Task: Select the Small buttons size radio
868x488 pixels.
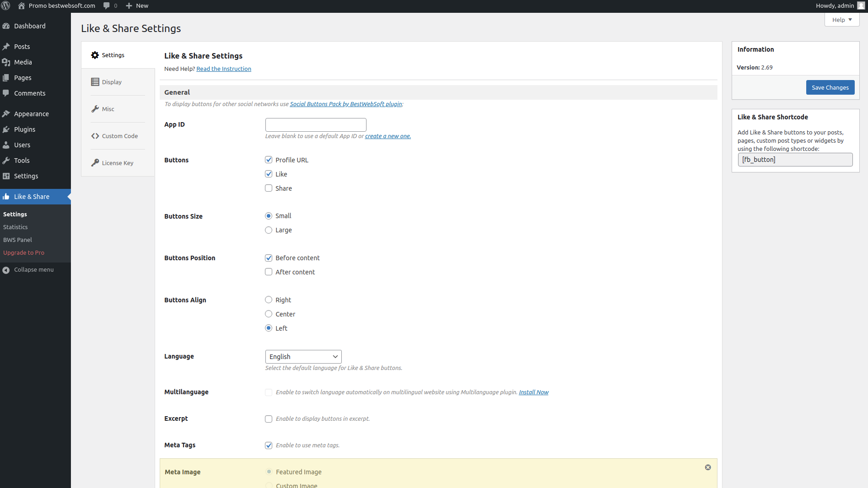Action: click(x=269, y=216)
